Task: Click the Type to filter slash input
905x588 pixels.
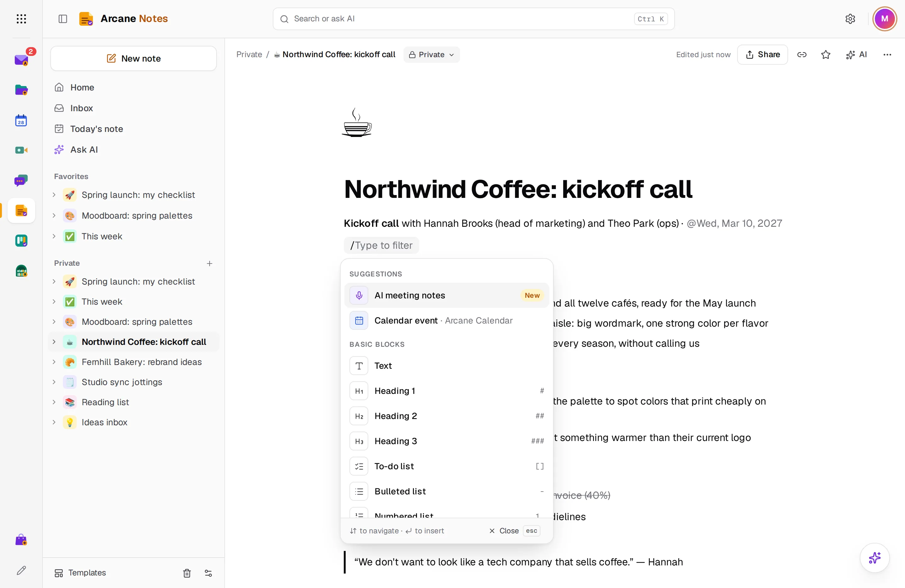Action: [381, 246]
